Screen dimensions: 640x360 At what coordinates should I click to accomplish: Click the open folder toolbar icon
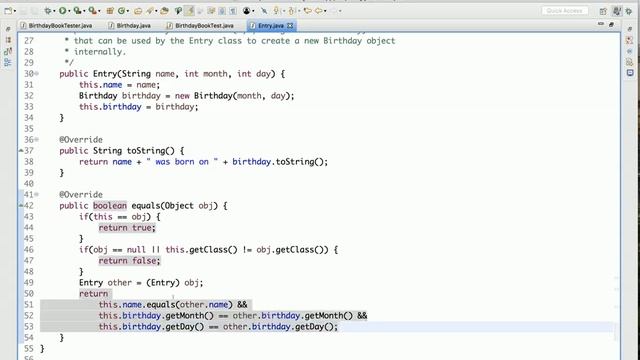pyautogui.click(x=164, y=11)
